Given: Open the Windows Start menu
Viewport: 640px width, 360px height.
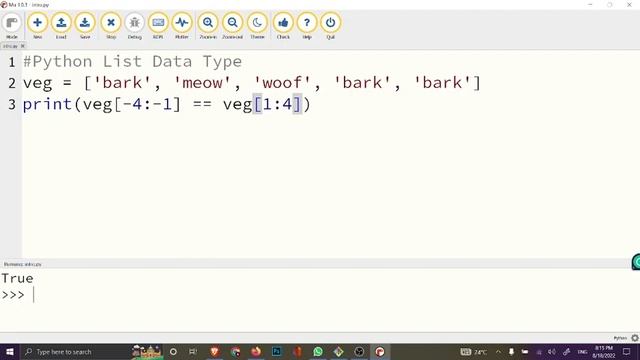Looking at the screenshot, I should (9, 351).
